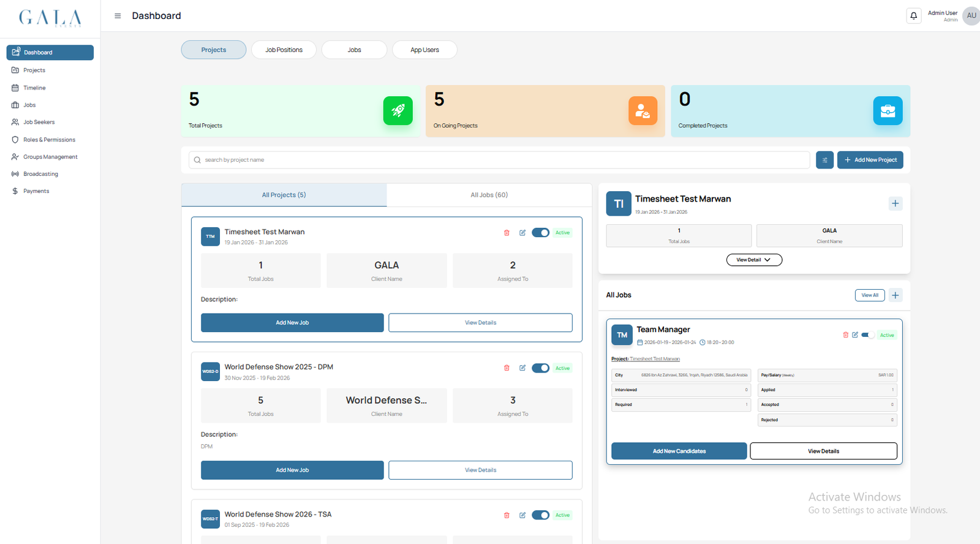Edit the World Defense Show 2025 - DPM project
The height and width of the screenshot is (544, 980).
click(522, 368)
